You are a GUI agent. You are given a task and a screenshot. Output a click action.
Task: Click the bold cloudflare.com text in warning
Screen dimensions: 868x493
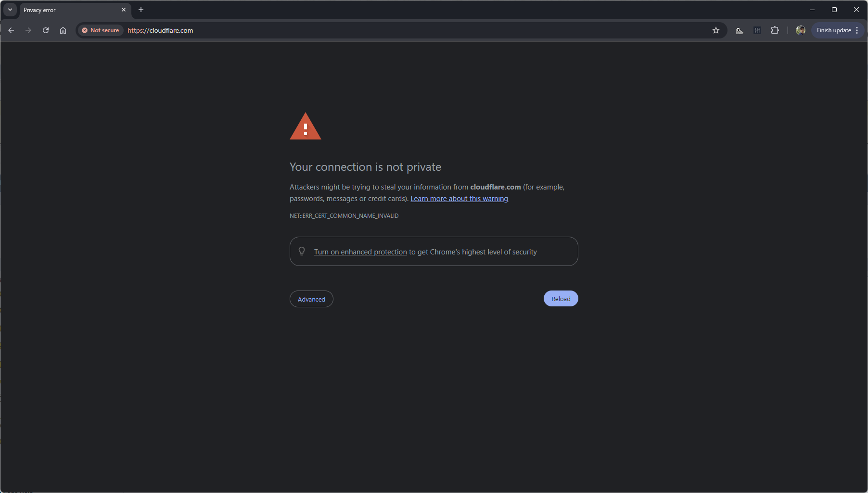pos(496,187)
